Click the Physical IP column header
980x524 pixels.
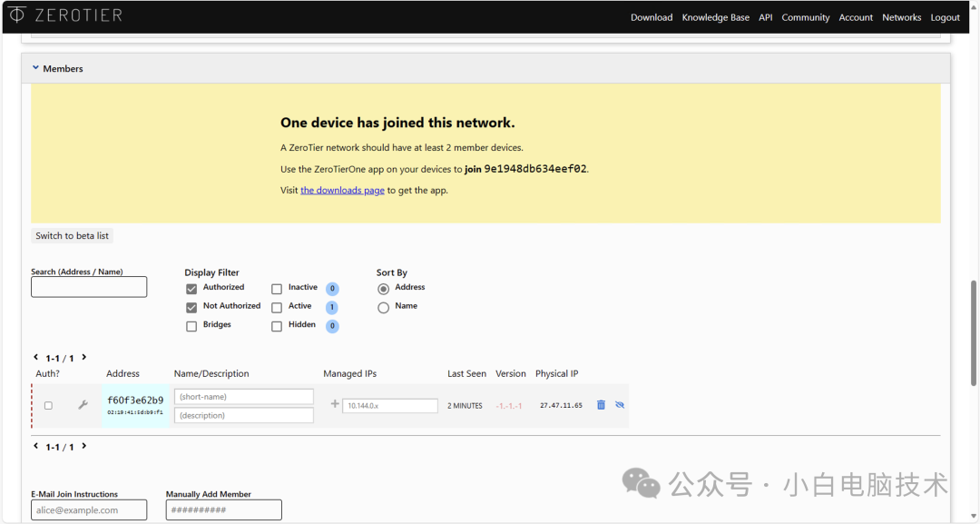[557, 373]
